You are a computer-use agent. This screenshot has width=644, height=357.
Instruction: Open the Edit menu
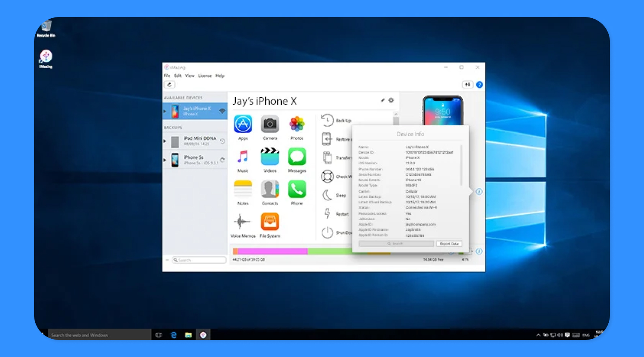pyautogui.click(x=178, y=75)
